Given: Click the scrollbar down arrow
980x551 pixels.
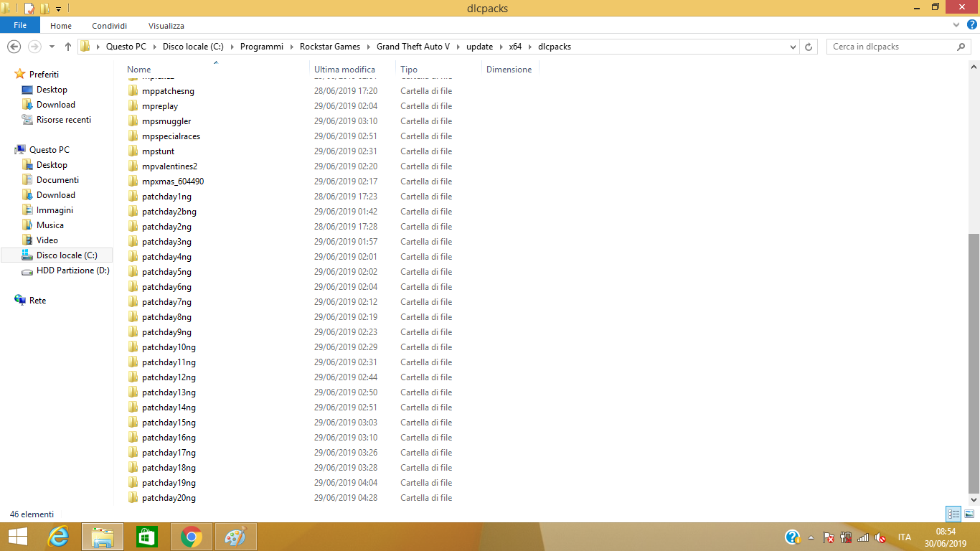Looking at the screenshot, I should coord(974,499).
